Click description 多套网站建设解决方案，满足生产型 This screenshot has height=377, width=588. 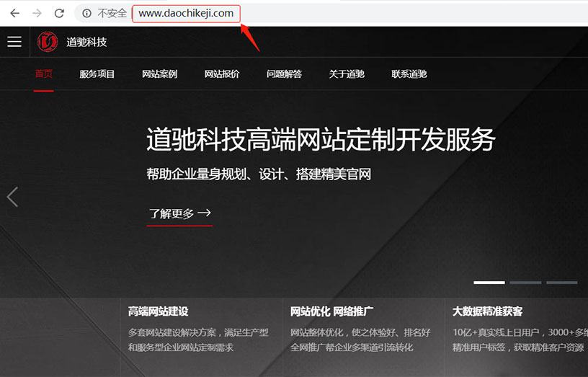(x=198, y=332)
